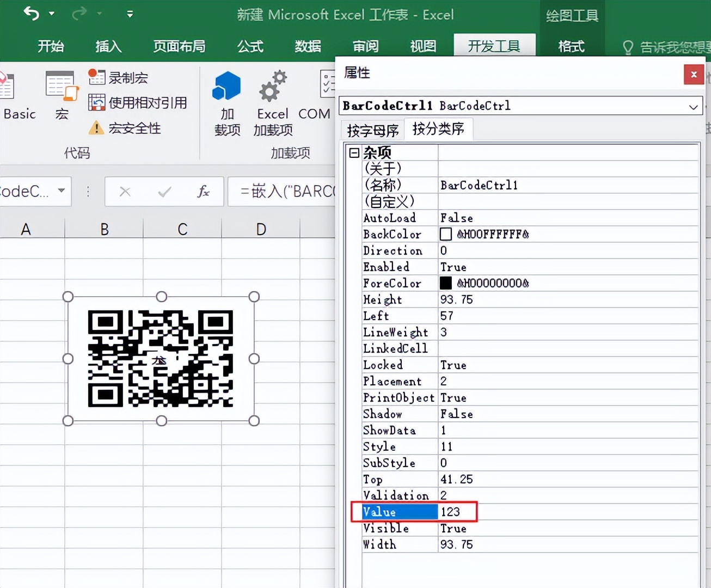
Task: Click the Insert Function fx icon
Action: [x=203, y=192]
